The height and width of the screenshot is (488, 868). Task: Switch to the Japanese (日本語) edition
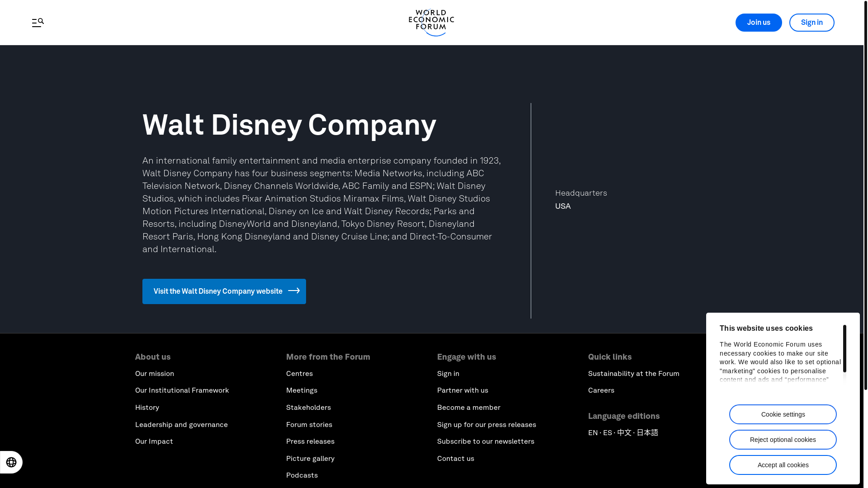pyautogui.click(x=647, y=433)
